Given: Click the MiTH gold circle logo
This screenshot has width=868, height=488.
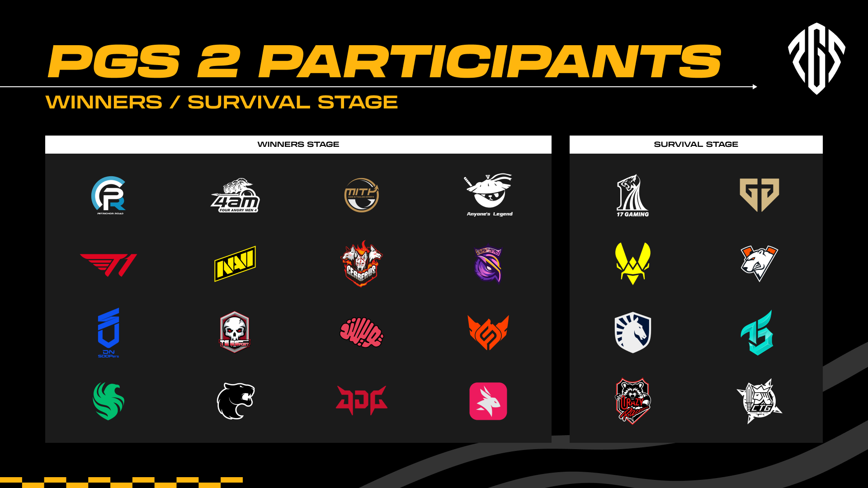Looking at the screenshot, I should pyautogui.click(x=362, y=195).
